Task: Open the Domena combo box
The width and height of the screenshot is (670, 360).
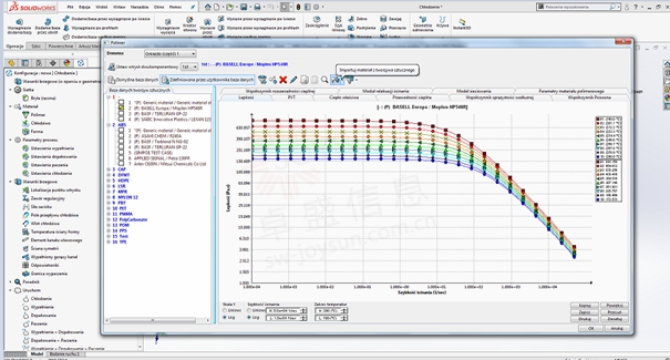Action: coord(170,54)
